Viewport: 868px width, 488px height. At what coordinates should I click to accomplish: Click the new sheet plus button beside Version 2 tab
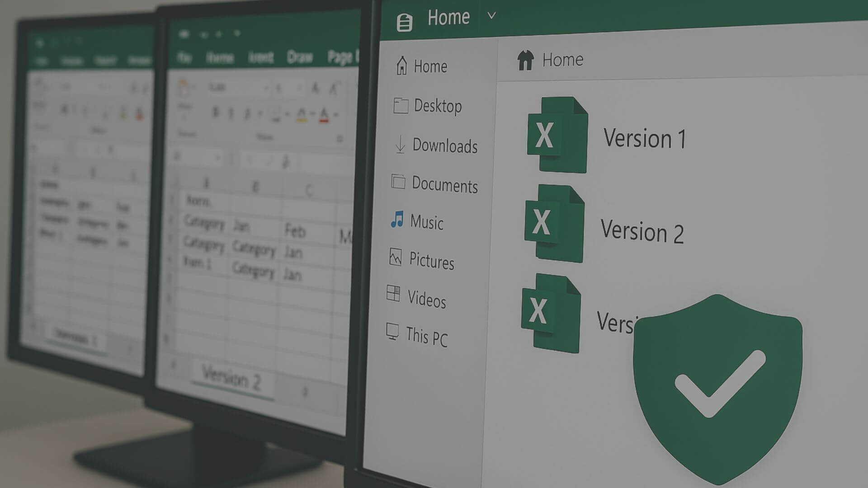pos(305,392)
